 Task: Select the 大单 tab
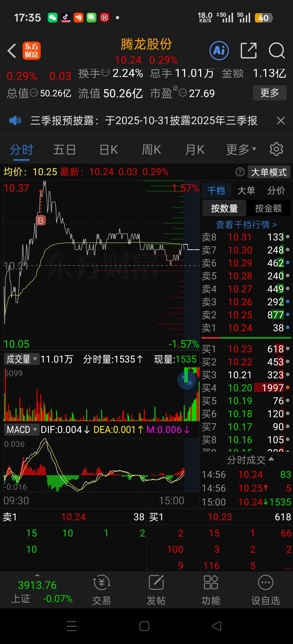click(x=246, y=190)
